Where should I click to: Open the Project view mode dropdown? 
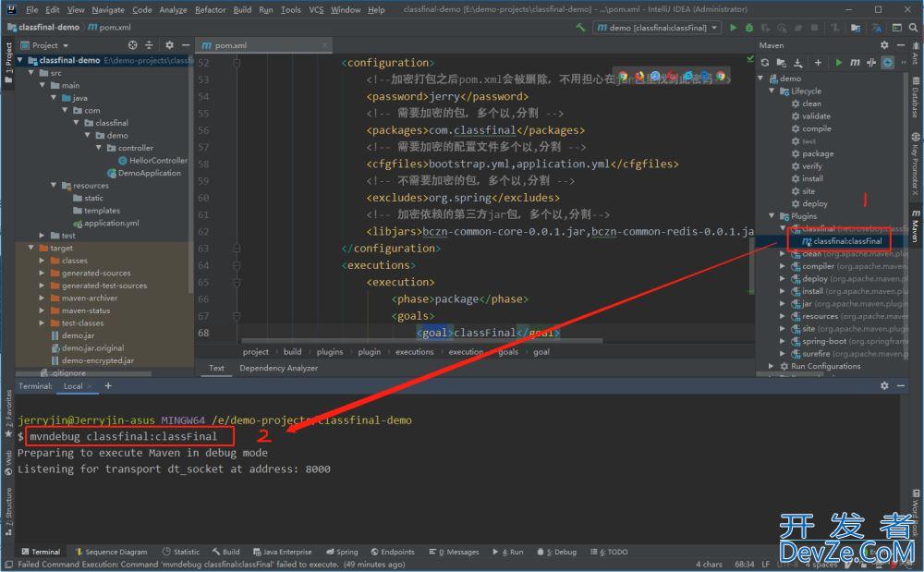[x=66, y=46]
